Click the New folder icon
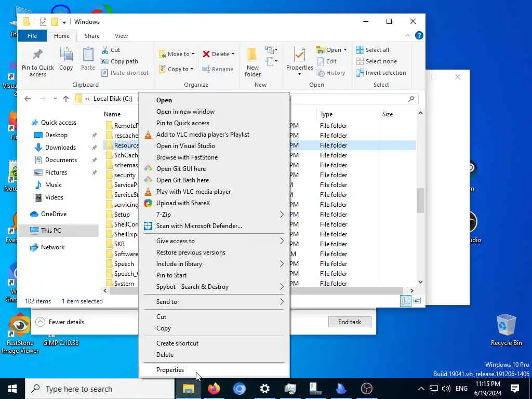This screenshot has width=532, height=399. tap(252, 55)
